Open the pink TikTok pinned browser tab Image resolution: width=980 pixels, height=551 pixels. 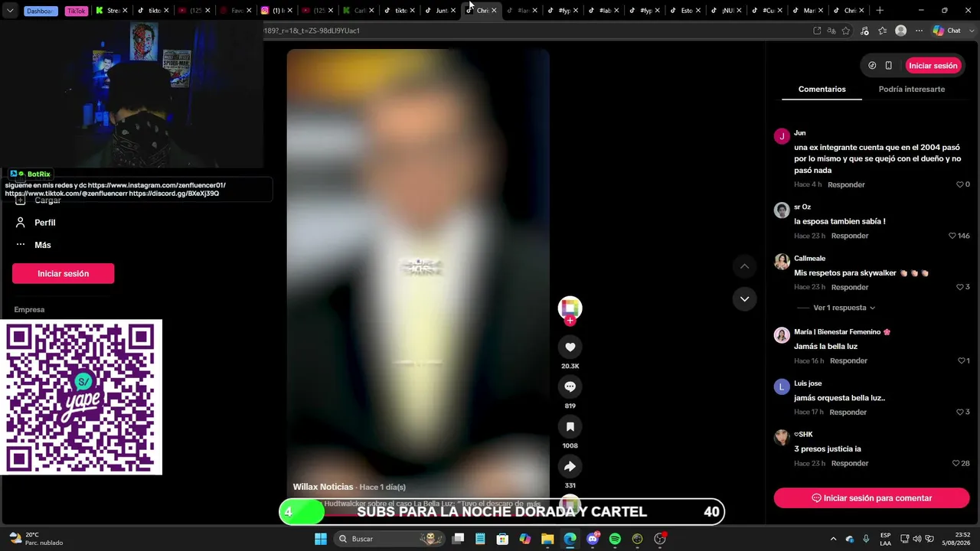tap(77, 11)
